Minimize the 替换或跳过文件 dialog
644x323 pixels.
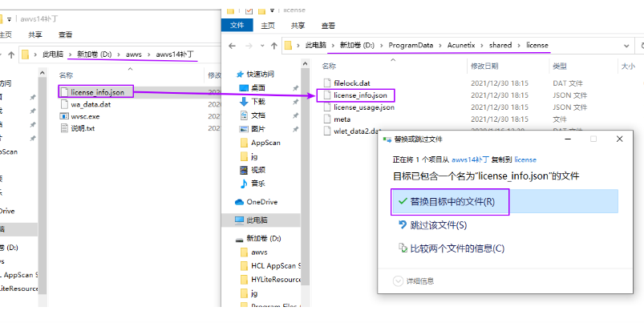pos(568,139)
